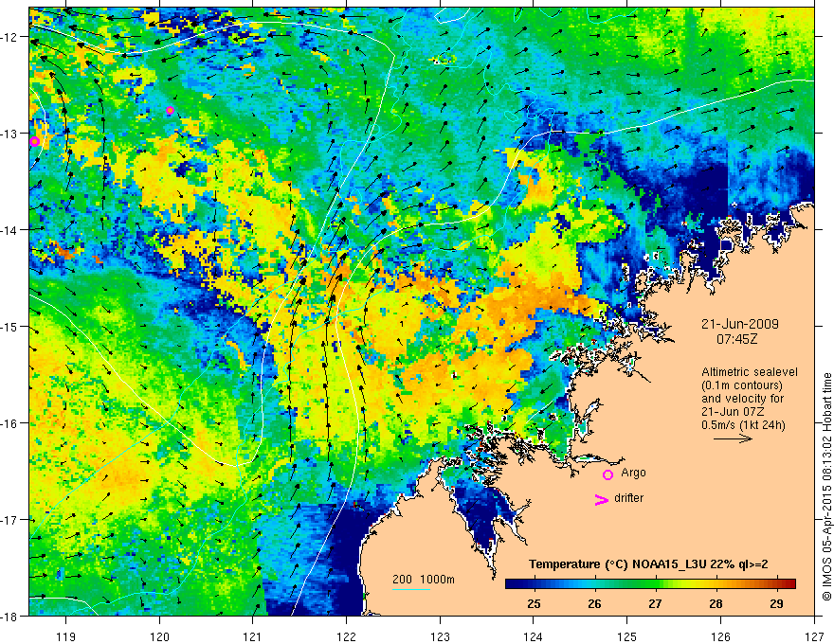Click the longitude axis label 121
This screenshot has height=644, width=834.
click(x=253, y=636)
